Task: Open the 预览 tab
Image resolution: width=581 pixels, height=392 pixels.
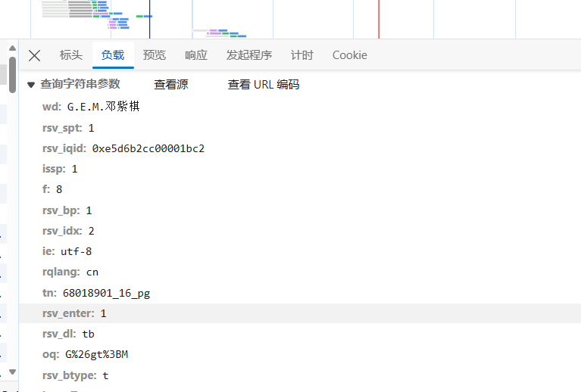Action: coord(155,55)
